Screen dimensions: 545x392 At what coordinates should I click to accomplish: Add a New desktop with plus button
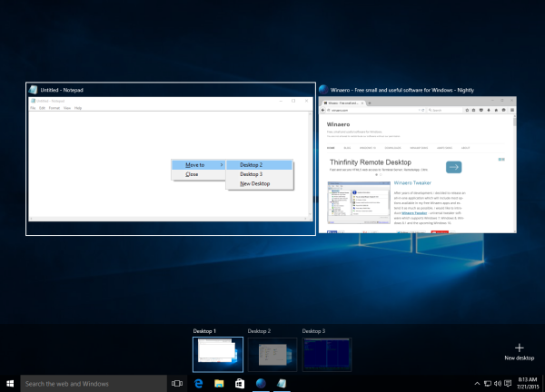[x=520, y=352]
